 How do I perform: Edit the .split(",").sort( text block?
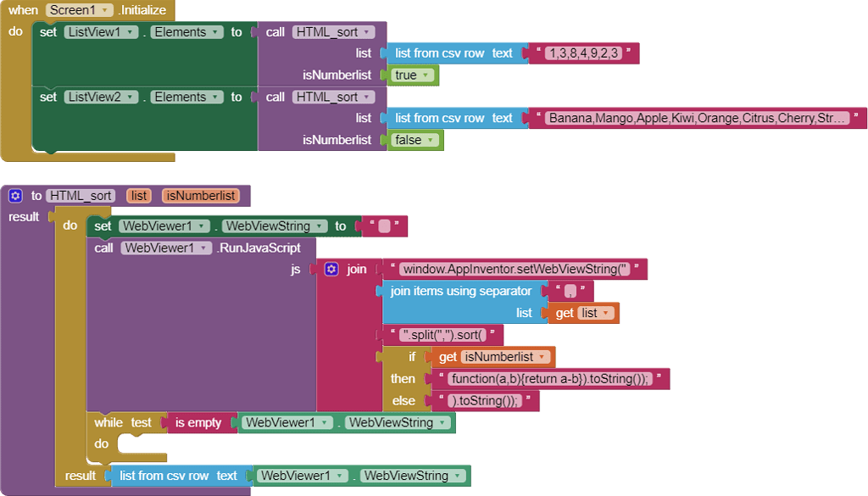(x=443, y=334)
